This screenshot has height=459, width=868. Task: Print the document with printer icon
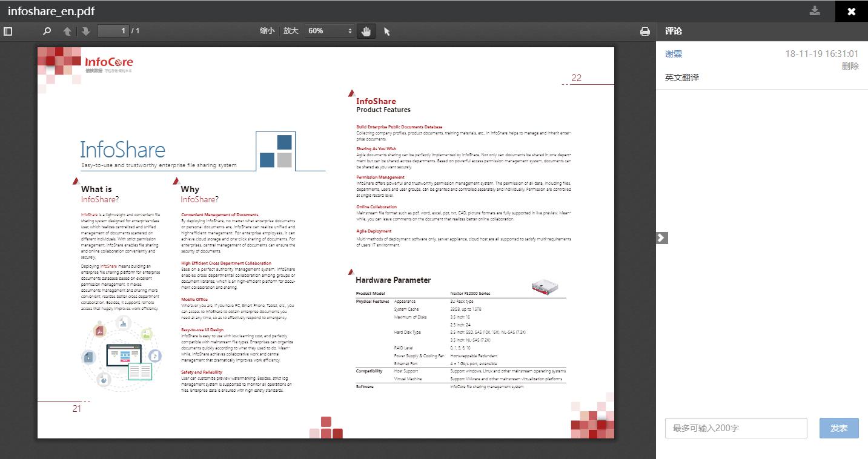(x=645, y=31)
